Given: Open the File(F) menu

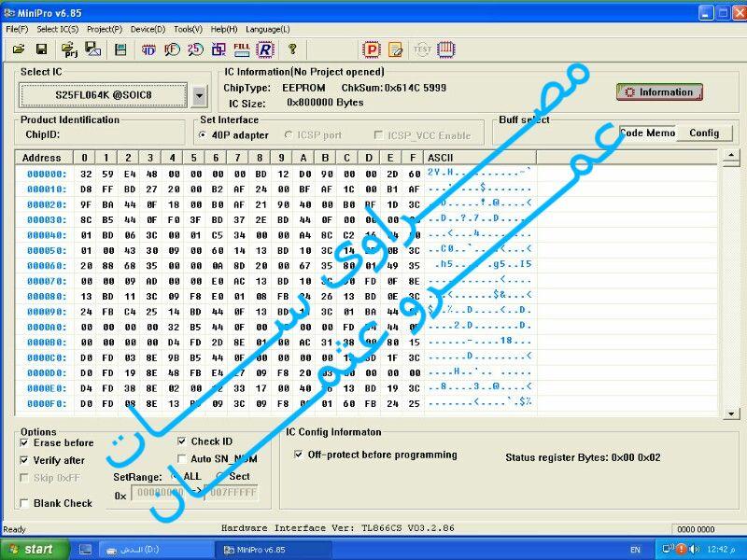Looking at the screenshot, I should click(x=17, y=30).
